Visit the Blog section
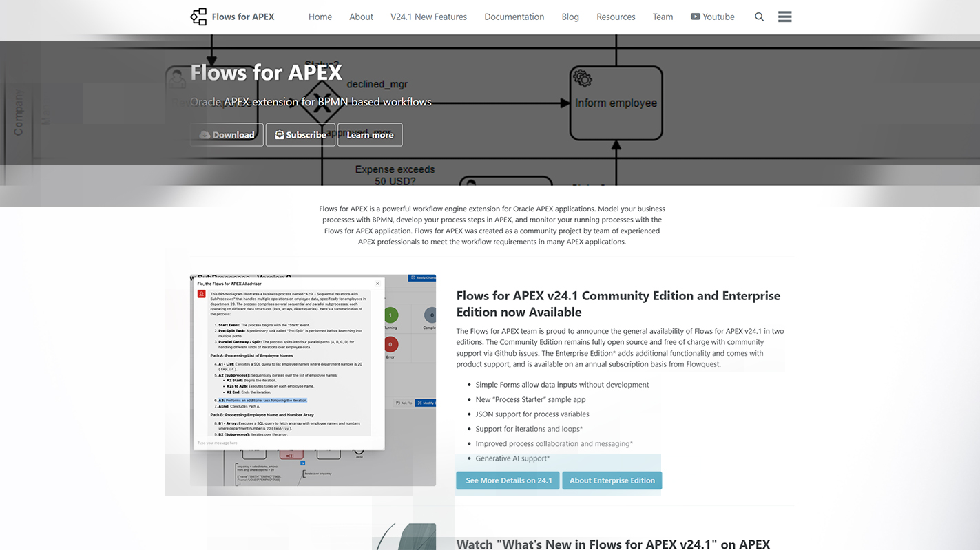The image size is (980, 550). (x=570, y=17)
